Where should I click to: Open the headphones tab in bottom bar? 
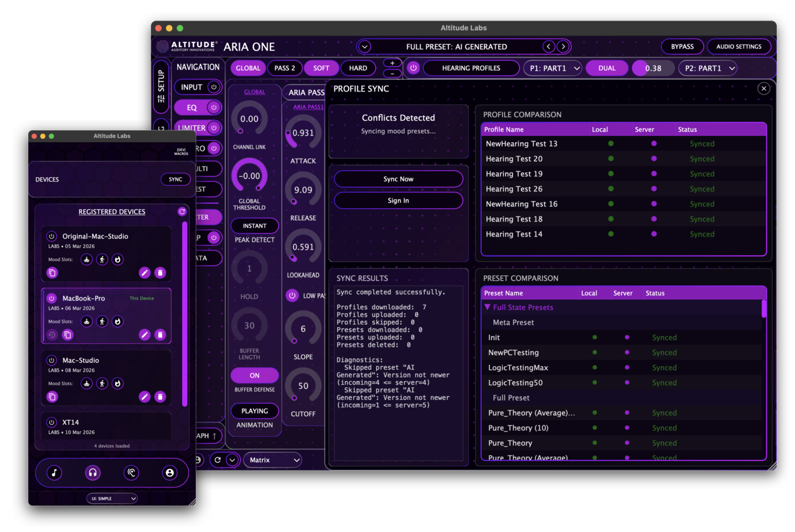click(93, 473)
